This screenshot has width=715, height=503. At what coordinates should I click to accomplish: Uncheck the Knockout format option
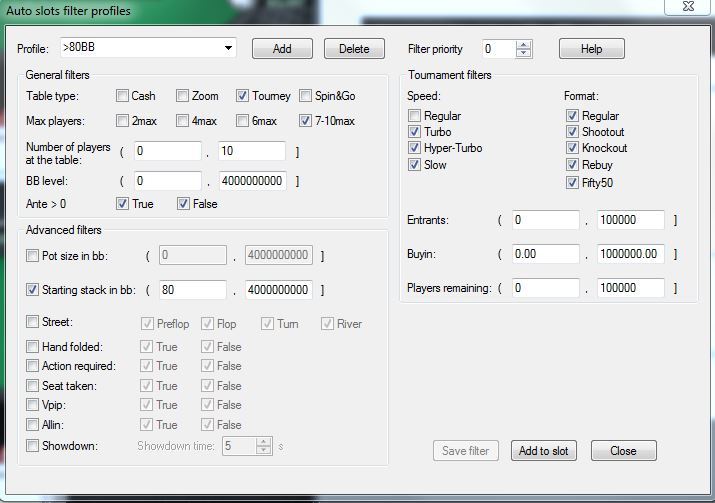572,148
